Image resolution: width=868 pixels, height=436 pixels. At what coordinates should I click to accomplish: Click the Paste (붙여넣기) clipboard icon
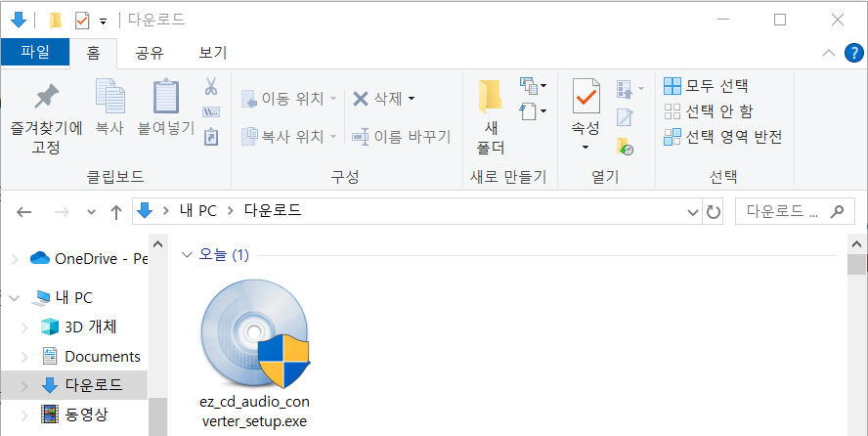tap(166, 97)
